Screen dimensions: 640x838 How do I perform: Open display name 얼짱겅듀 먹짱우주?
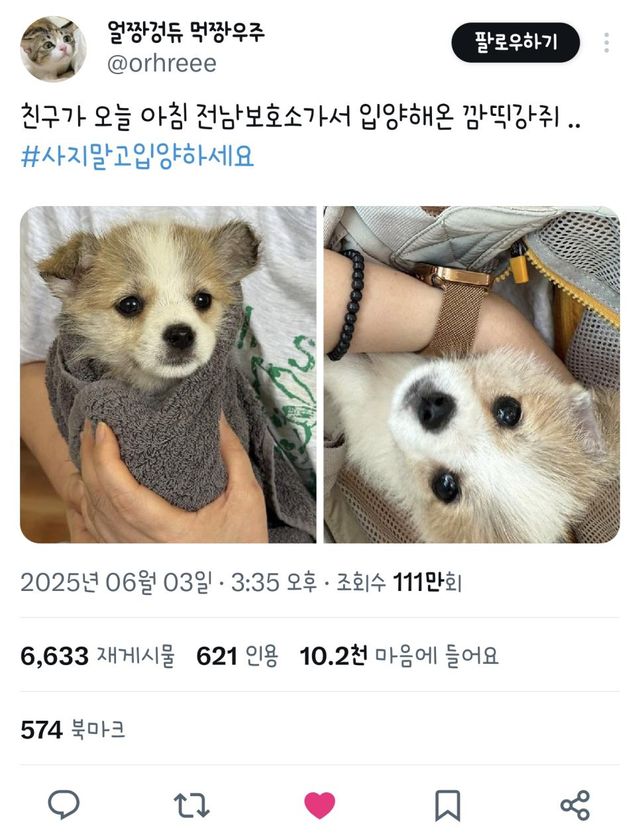[x=186, y=32]
